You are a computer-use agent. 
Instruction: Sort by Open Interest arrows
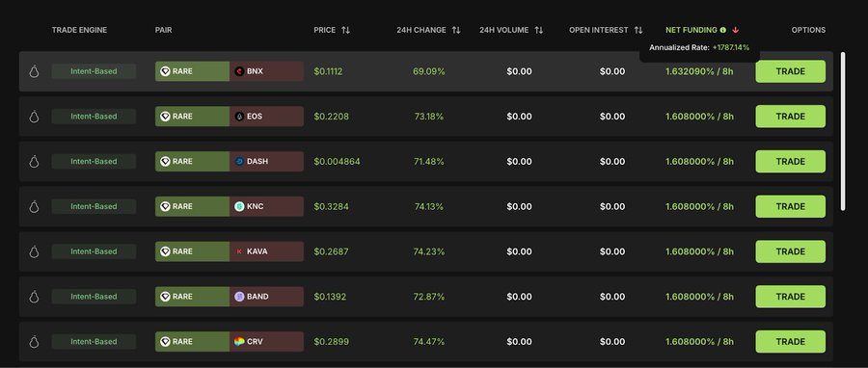click(x=638, y=30)
